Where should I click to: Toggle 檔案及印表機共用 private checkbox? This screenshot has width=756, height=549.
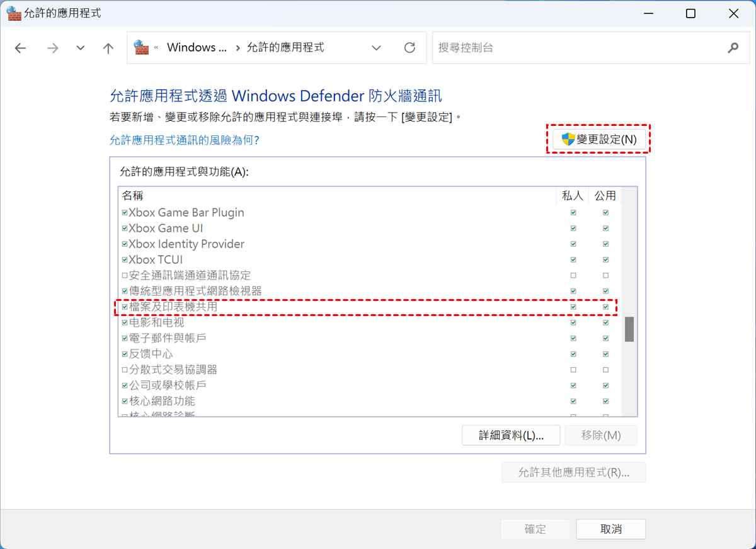tap(573, 307)
